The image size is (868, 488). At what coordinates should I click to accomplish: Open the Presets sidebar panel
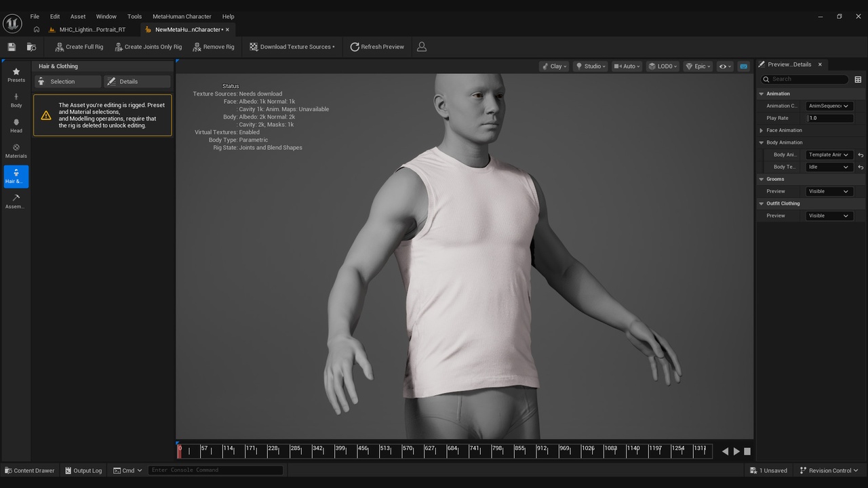[x=16, y=75]
